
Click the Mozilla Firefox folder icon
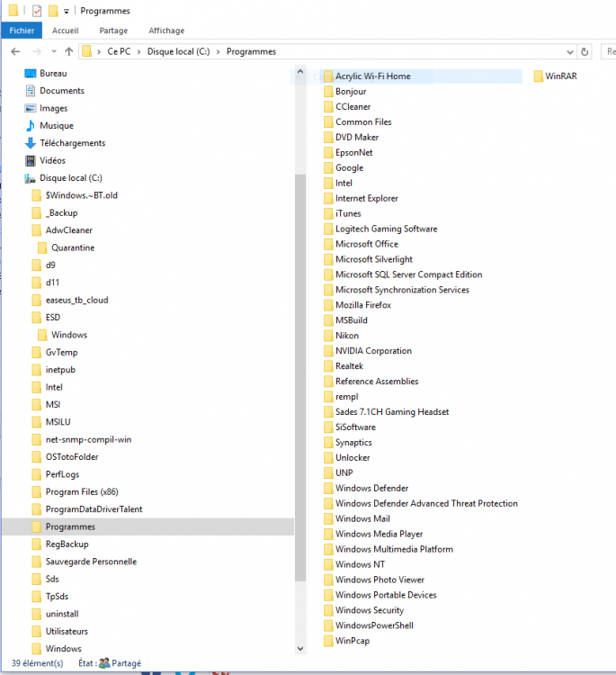click(x=328, y=305)
